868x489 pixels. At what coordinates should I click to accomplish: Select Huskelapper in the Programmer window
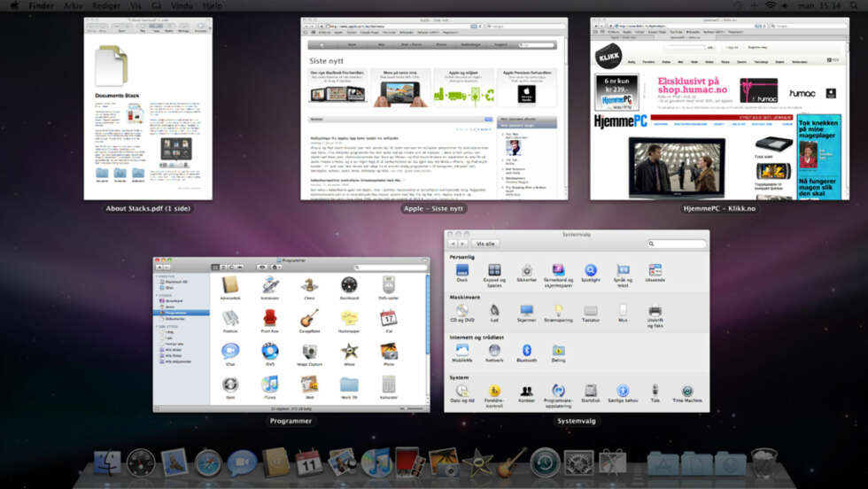pyautogui.click(x=349, y=322)
